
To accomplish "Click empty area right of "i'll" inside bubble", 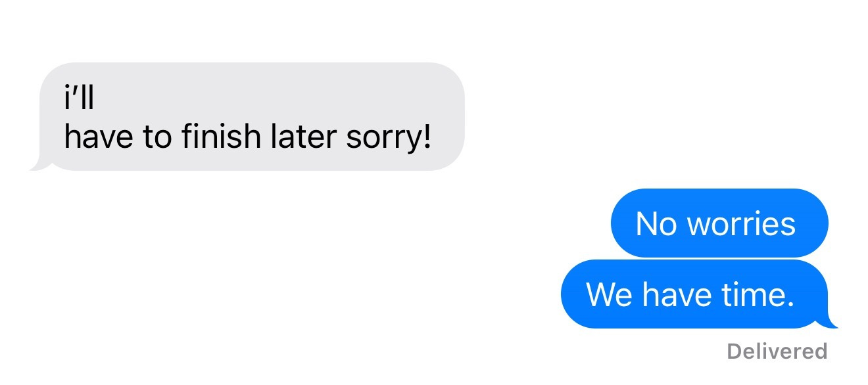I will click(276, 99).
